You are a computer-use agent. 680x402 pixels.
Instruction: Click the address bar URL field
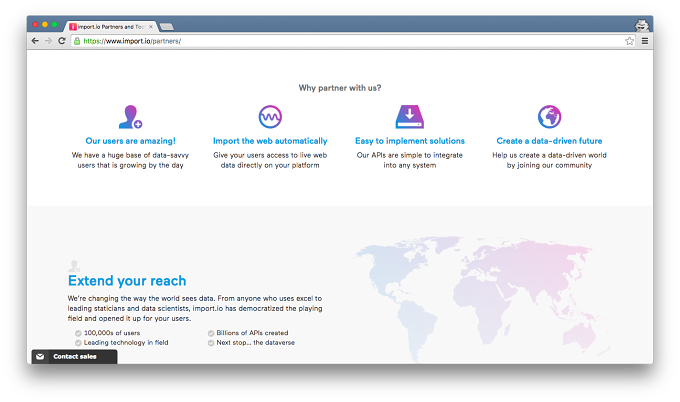(x=347, y=41)
